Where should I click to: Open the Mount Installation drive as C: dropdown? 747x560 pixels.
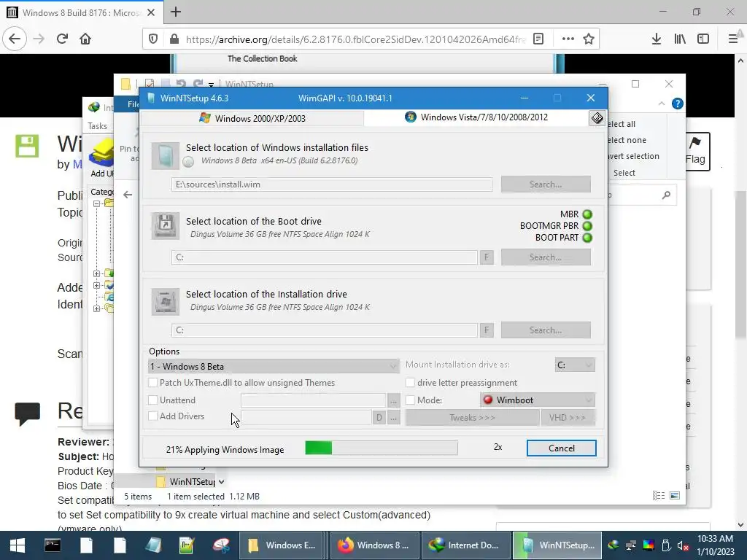tap(575, 365)
